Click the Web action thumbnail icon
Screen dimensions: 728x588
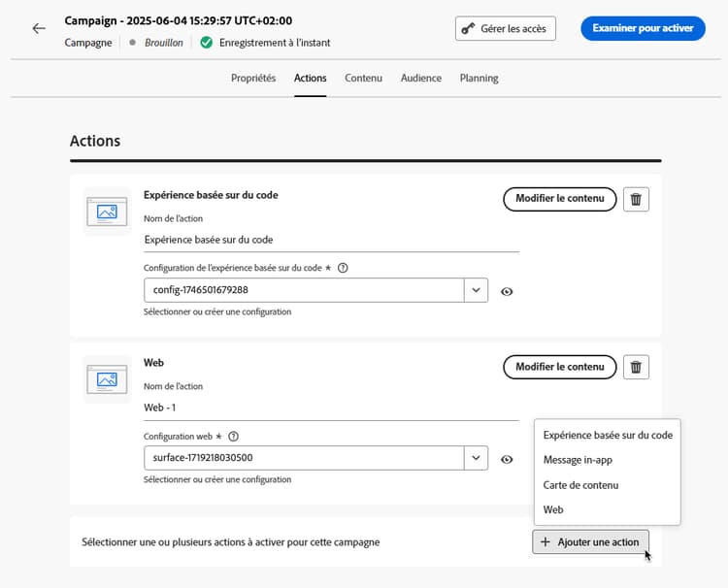[107, 378]
